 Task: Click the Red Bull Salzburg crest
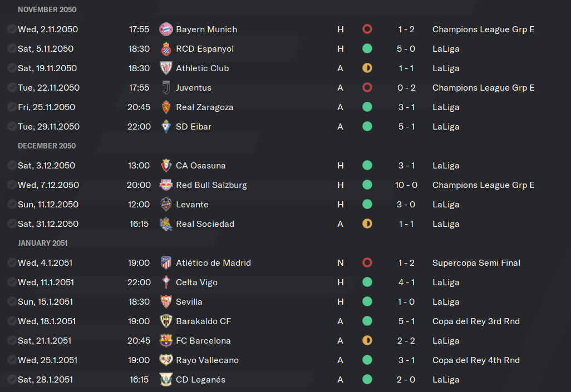(166, 185)
